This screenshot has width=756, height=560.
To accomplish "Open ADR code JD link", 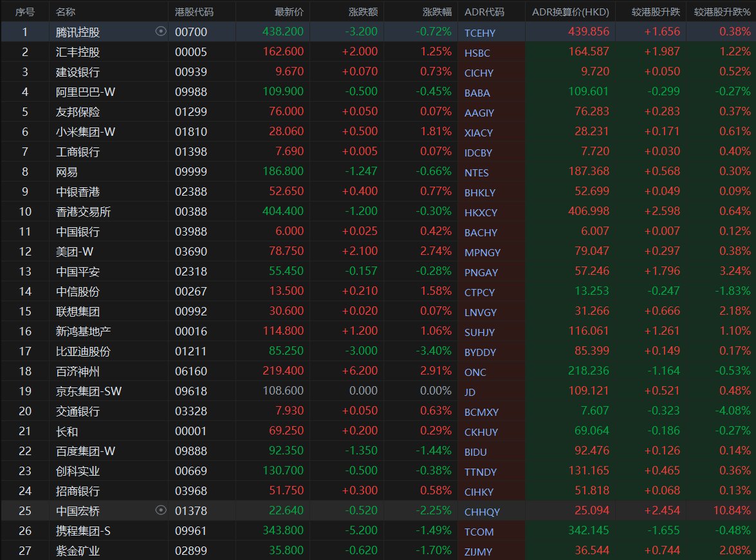I will point(470,392).
